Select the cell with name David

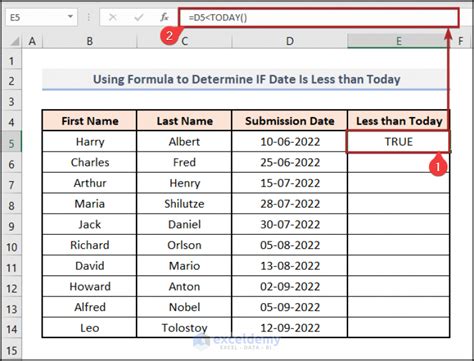[x=89, y=266]
